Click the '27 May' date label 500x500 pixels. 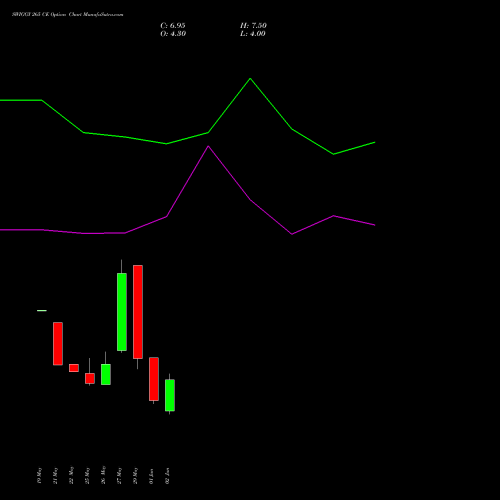click(119, 476)
